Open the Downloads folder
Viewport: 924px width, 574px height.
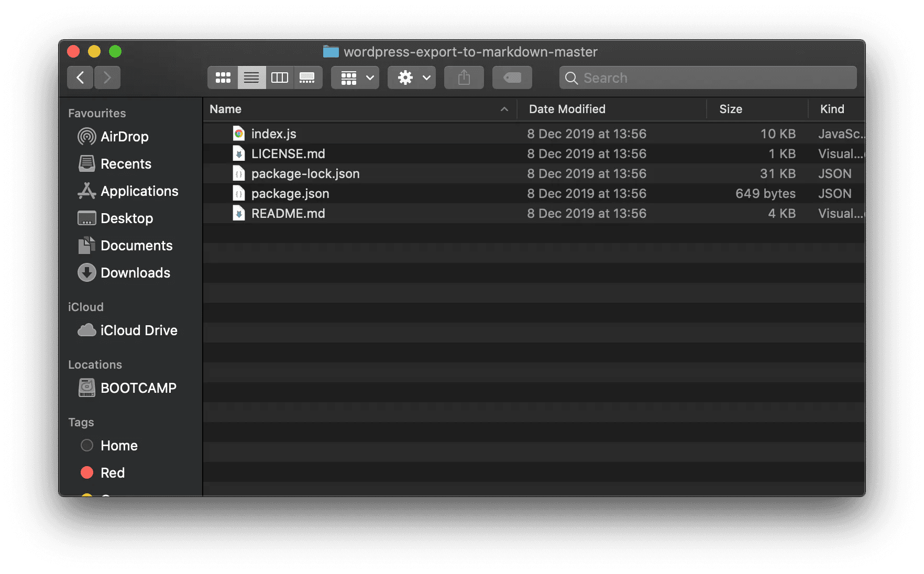click(135, 273)
